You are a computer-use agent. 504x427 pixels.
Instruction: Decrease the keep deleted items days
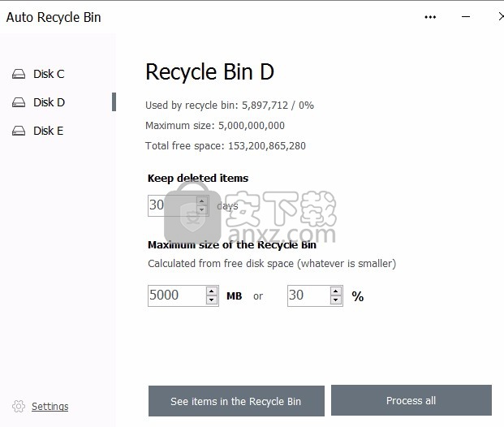tap(201, 210)
